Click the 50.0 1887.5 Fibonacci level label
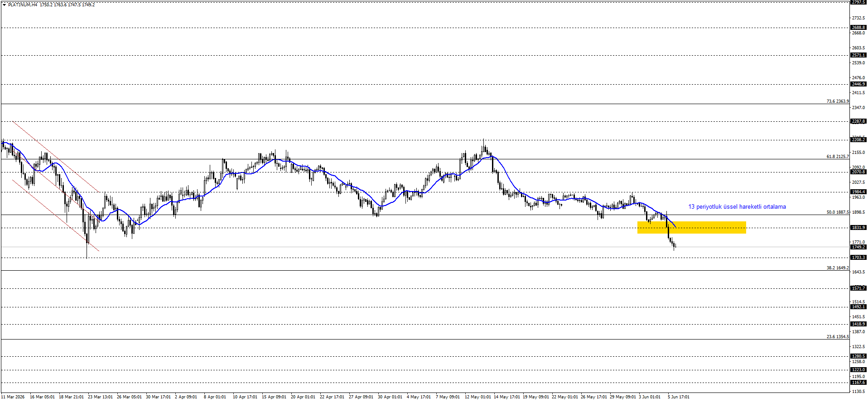 (x=838, y=212)
